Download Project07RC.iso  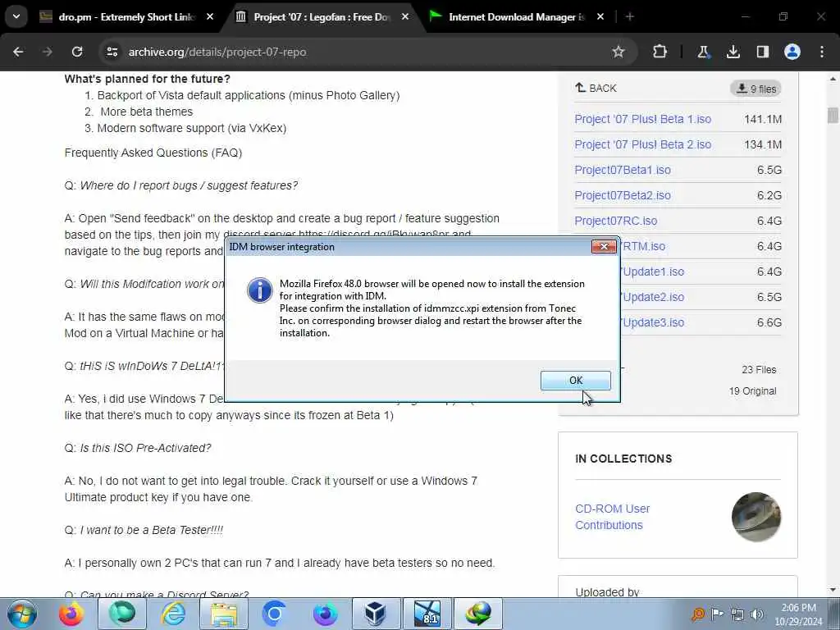coord(615,221)
